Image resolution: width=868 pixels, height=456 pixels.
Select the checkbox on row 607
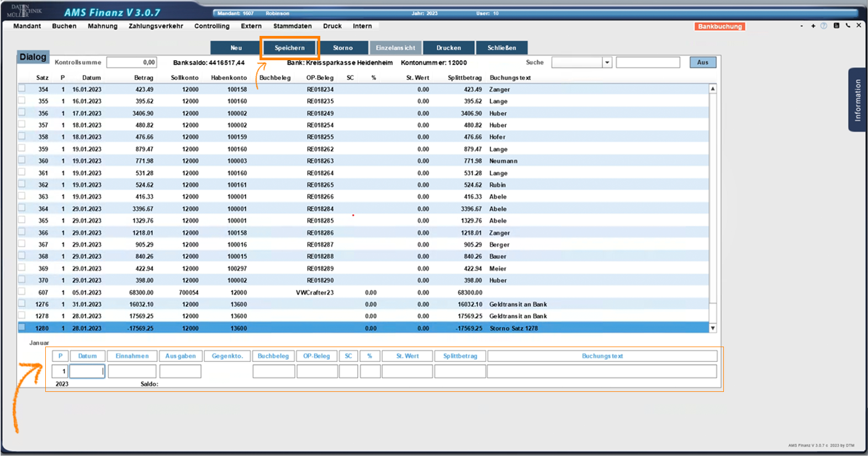(22, 292)
